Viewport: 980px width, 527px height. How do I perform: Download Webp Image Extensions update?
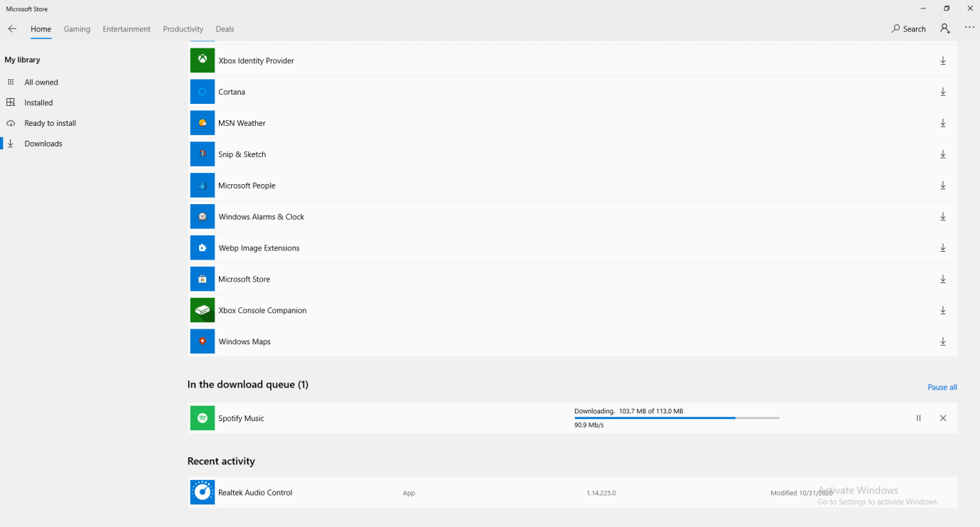pyautogui.click(x=943, y=248)
